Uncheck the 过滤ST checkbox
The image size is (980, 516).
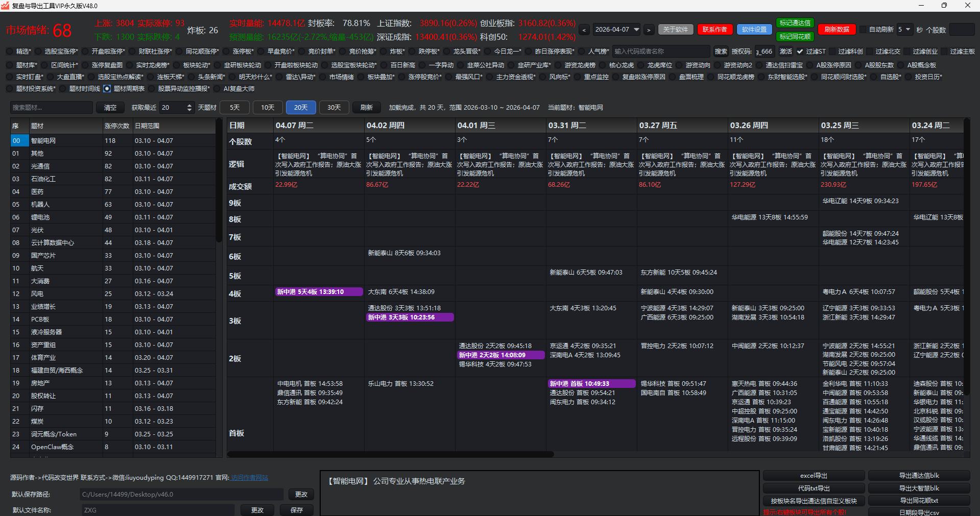click(x=800, y=52)
